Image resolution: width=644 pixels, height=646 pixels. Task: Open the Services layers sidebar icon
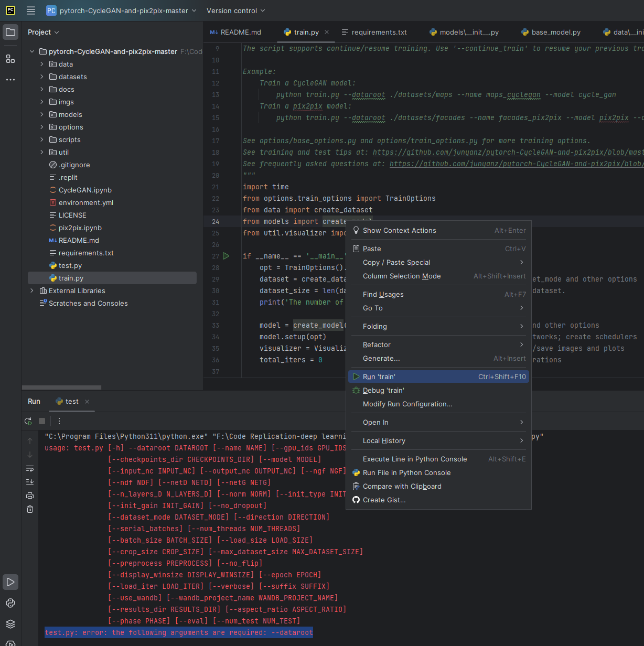tap(10, 624)
